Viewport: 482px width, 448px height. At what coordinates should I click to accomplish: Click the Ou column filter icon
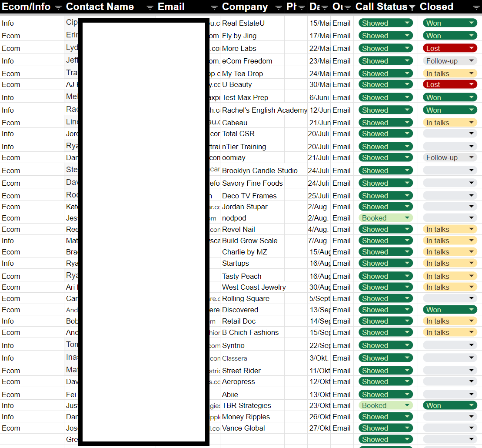click(x=347, y=7)
